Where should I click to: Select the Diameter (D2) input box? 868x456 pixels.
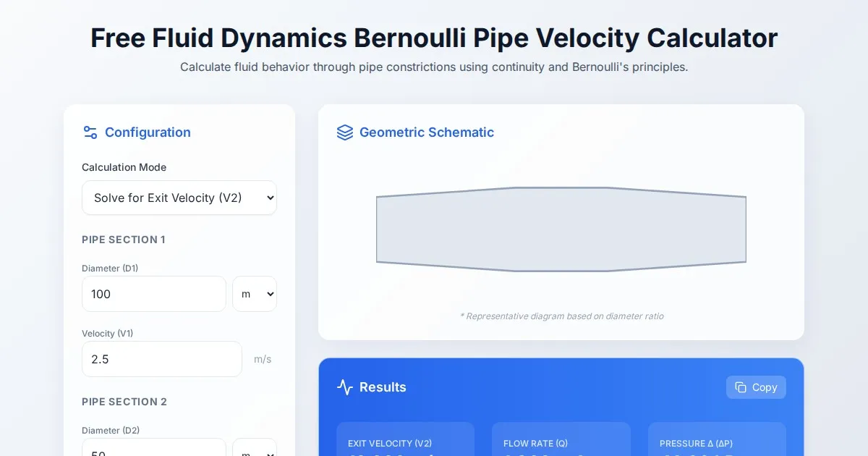[x=154, y=449]
